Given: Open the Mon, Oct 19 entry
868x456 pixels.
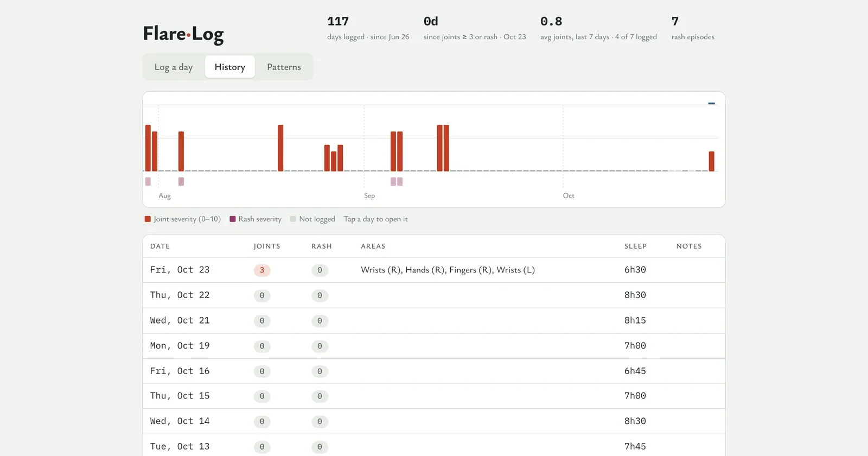Looking at the screenshot, I should click(x=434, y=346).
